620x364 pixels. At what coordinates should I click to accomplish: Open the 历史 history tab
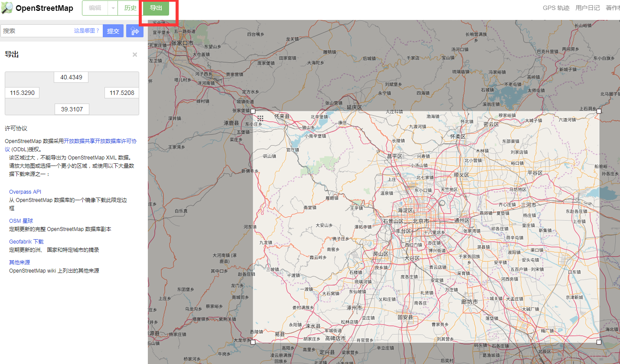[130, 8]
